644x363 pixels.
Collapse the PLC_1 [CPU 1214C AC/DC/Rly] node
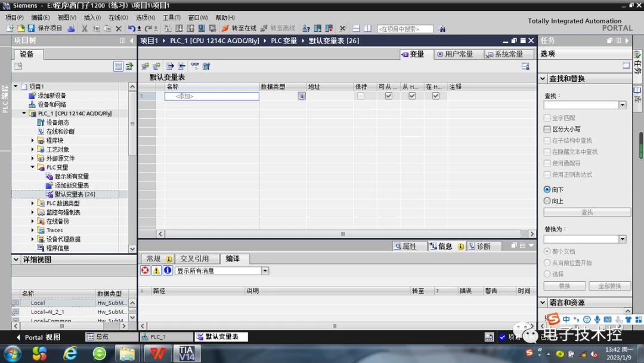coord(24,113)
